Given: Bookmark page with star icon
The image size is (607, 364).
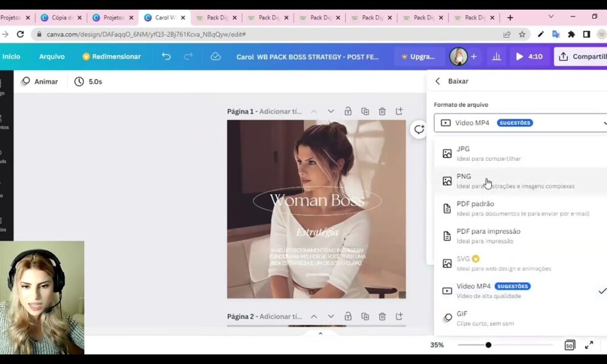Looking at the screenshot, I should point(522,35).
